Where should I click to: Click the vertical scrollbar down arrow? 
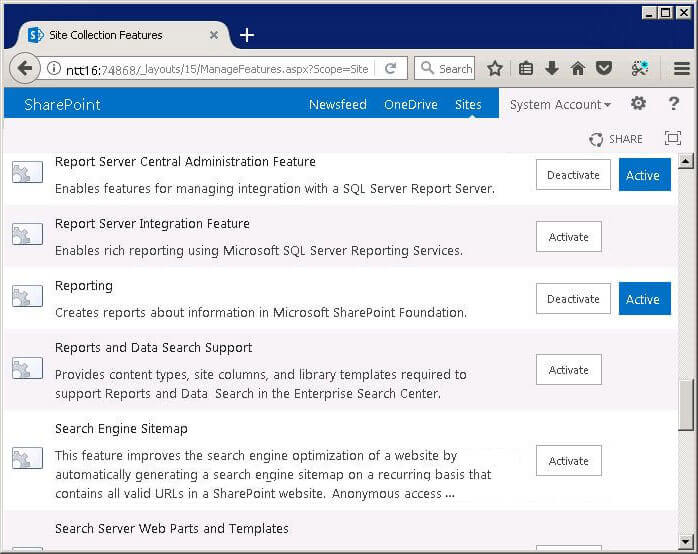[686, 541]
